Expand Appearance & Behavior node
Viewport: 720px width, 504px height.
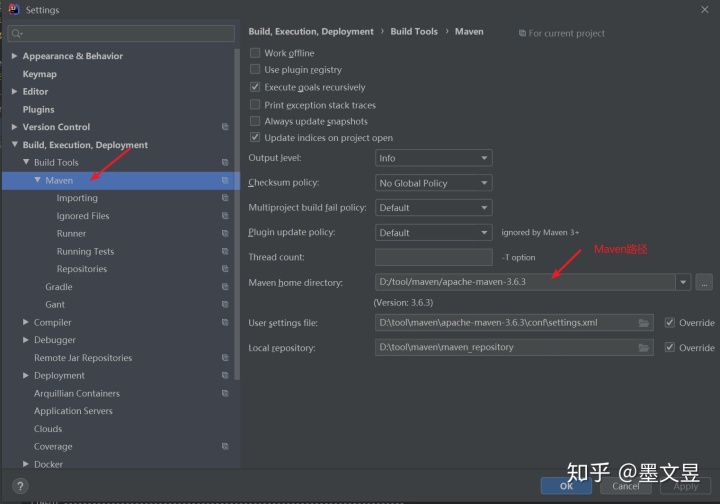(14, 56)
